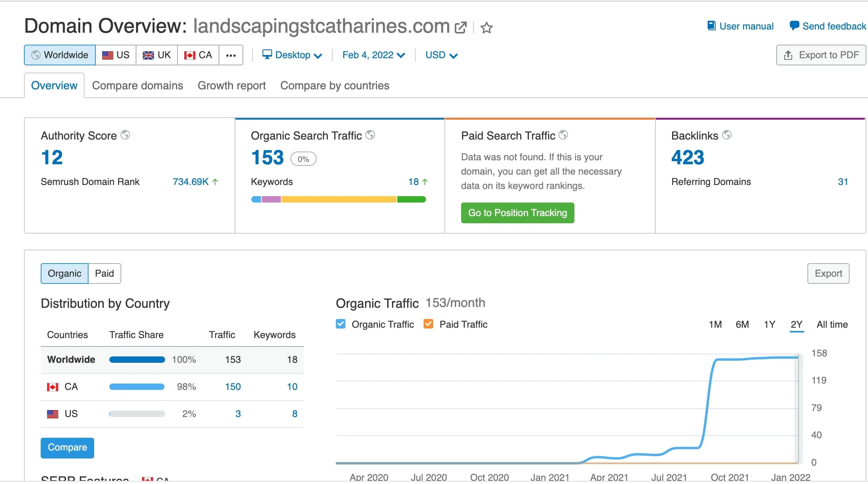Click the globe icon beside Backlinks

click(x=727, y=135)
